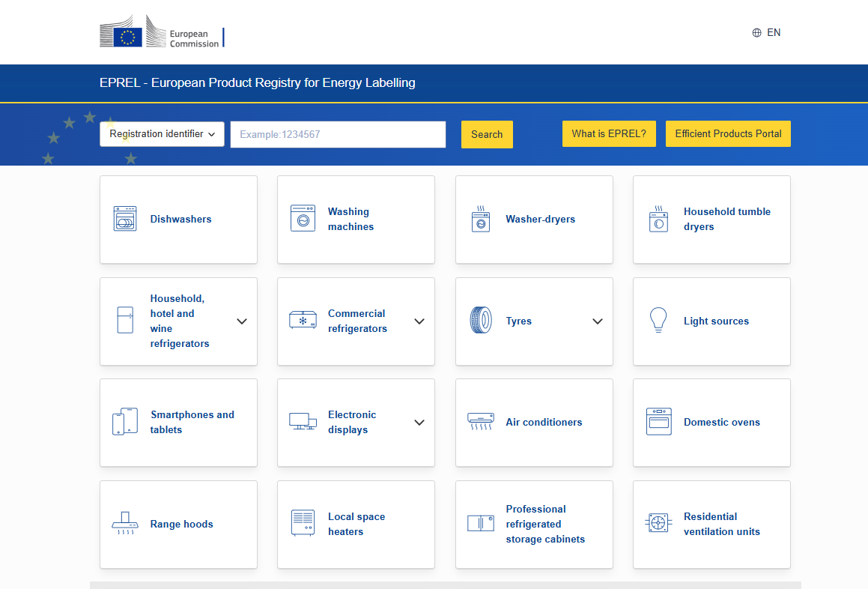Click the Smartphones and tablets icon
Image resolution: width=868 pixels, height=589 pixels.
click(125, 422)
